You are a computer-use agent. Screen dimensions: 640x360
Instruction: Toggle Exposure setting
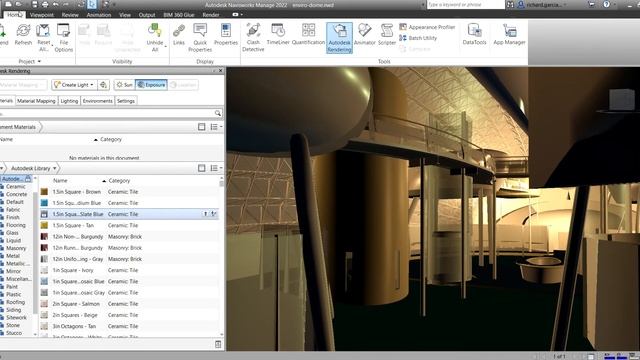click(151, 85)
